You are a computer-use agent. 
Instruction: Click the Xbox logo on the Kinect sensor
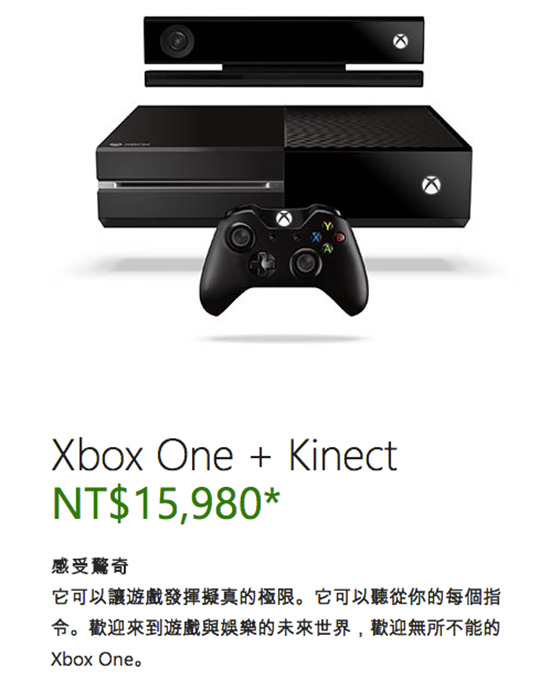[x=400, y=41]
